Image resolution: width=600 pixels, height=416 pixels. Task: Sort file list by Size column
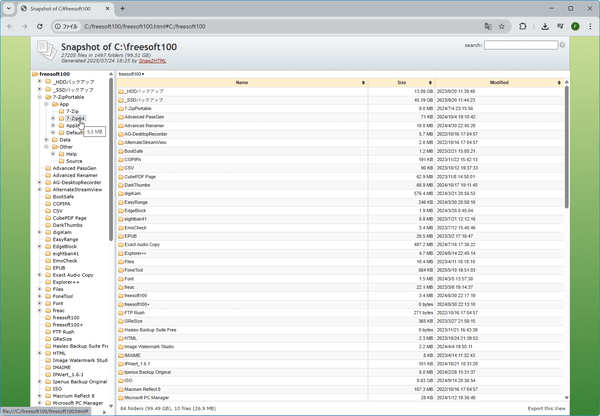tap(401, 83)
